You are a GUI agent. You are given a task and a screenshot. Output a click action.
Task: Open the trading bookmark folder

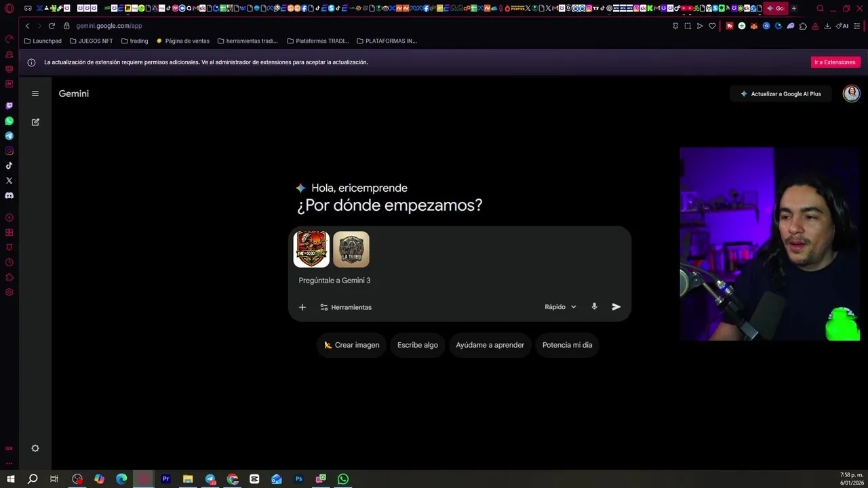(x=134, y=41)
